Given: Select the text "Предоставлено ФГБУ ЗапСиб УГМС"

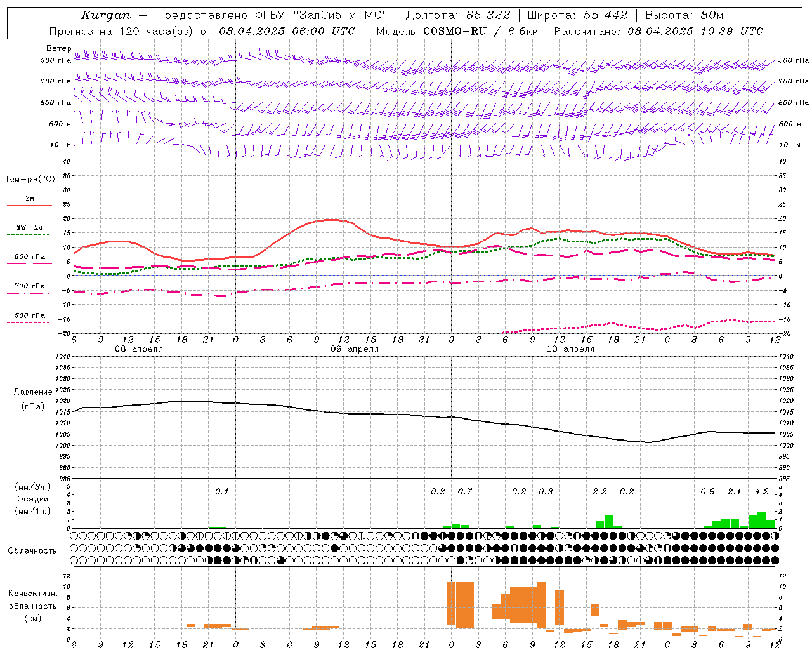Looking at the screenshot, I should click(272, 15).
